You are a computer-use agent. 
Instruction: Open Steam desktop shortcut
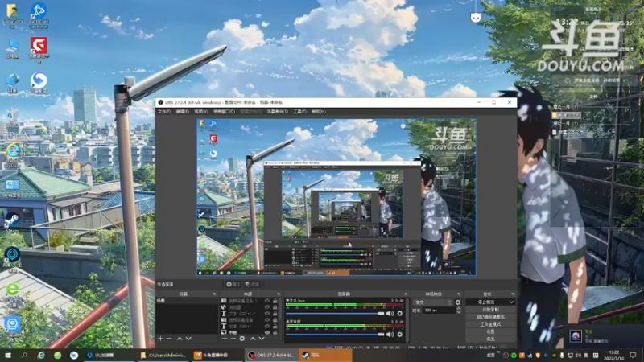pos(12,223)
